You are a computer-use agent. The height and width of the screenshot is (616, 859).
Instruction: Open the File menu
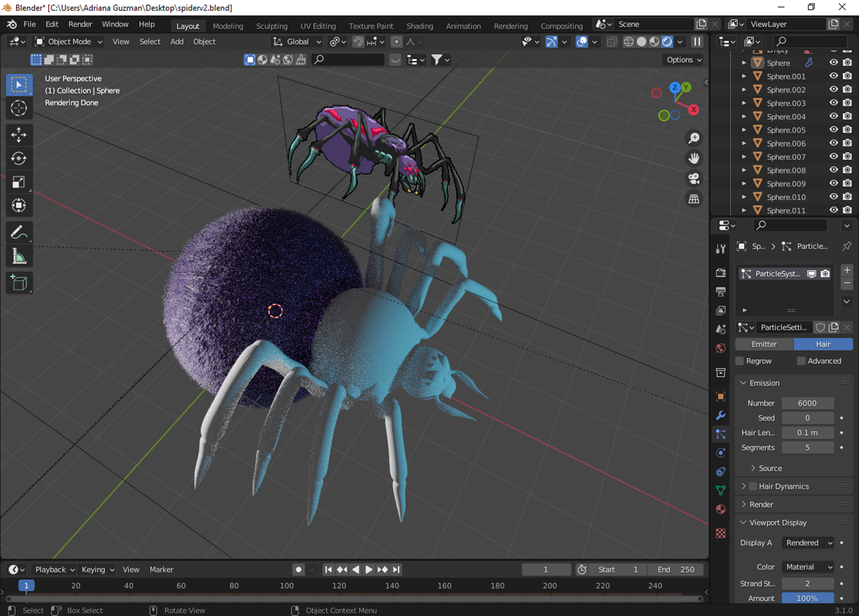pyautogui.click(x=30, y=25)
